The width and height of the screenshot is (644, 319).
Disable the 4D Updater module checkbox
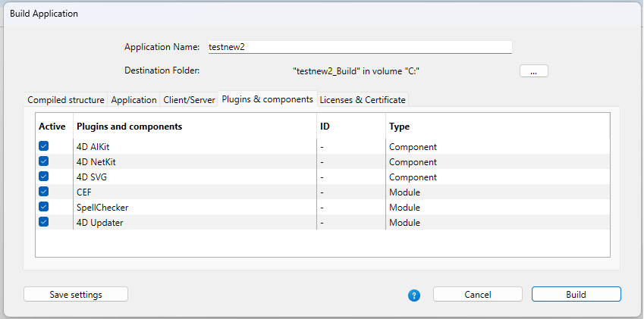(x=44, y=223)
